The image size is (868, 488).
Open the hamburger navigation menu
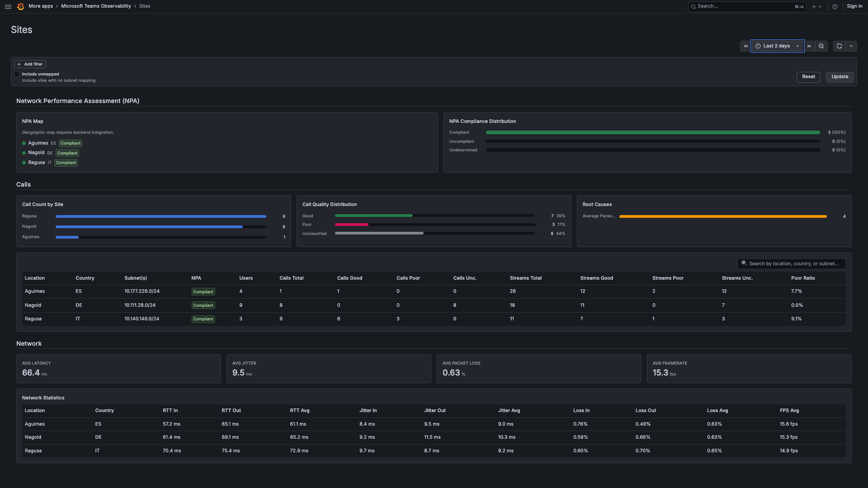point(8,6)
